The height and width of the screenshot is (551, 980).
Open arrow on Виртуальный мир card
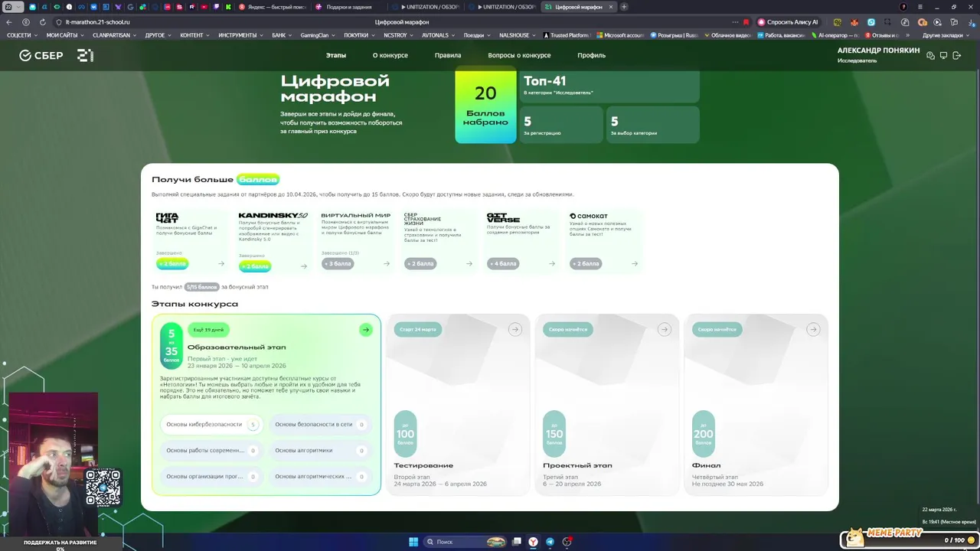(387, 263)
